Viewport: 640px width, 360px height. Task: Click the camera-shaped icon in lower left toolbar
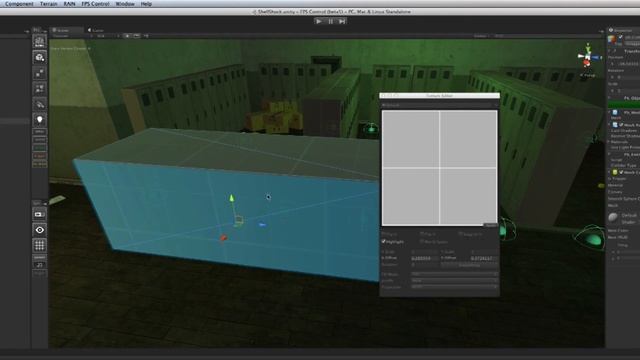[x=40, y=214]
